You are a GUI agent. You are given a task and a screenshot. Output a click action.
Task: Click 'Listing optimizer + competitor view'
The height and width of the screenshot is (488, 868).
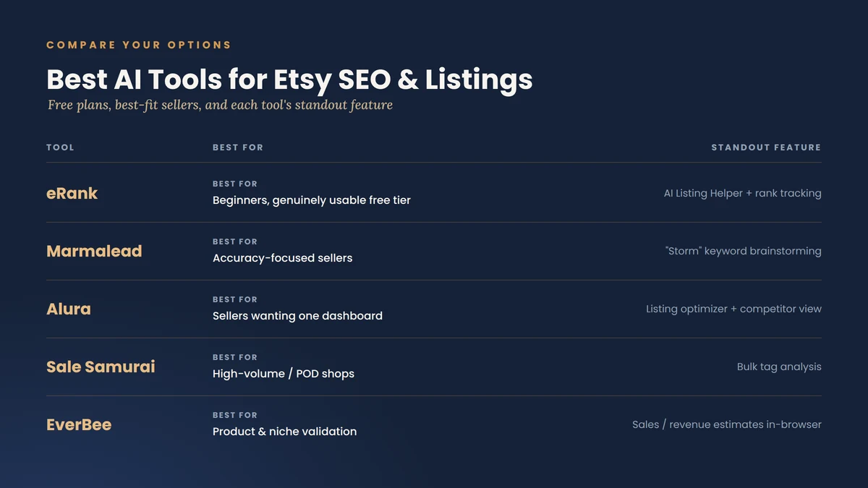click(x=733, y=309)
